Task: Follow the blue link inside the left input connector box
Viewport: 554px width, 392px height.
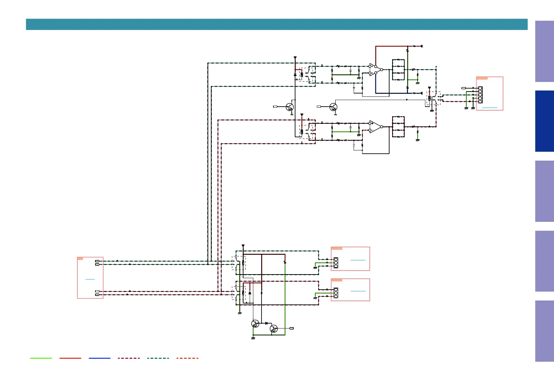Action: pyautogui.click(x=90, y=279)
